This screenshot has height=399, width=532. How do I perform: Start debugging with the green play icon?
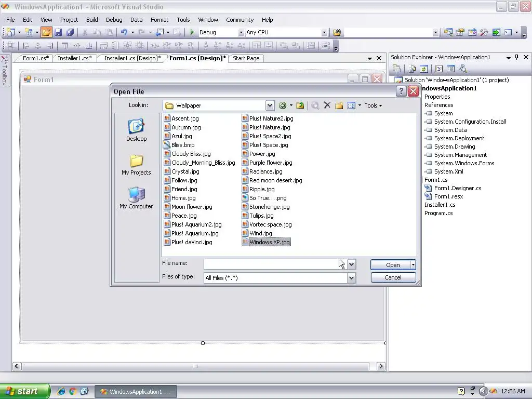click(x=192, y=32)
